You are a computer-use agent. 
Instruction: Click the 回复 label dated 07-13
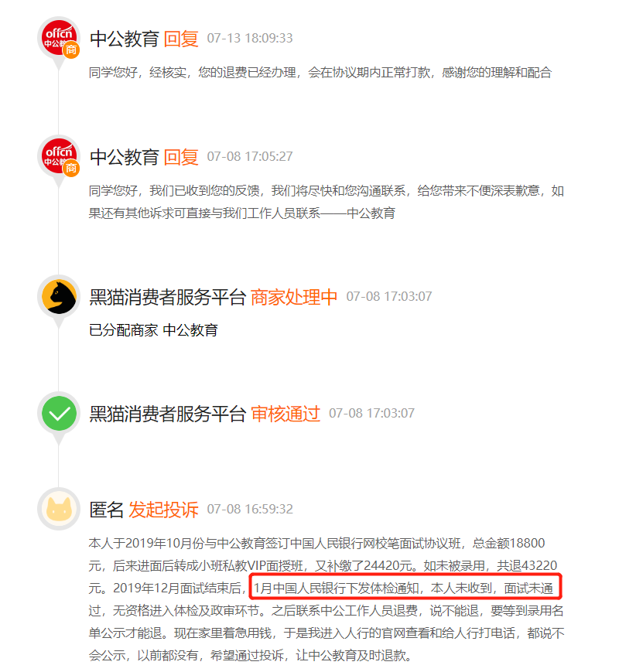coord(181,39)
